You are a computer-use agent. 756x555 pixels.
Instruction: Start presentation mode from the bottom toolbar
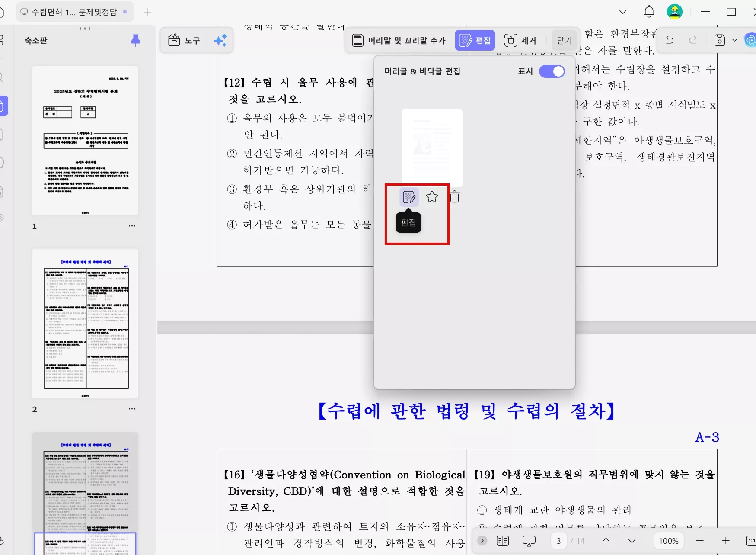529,540
